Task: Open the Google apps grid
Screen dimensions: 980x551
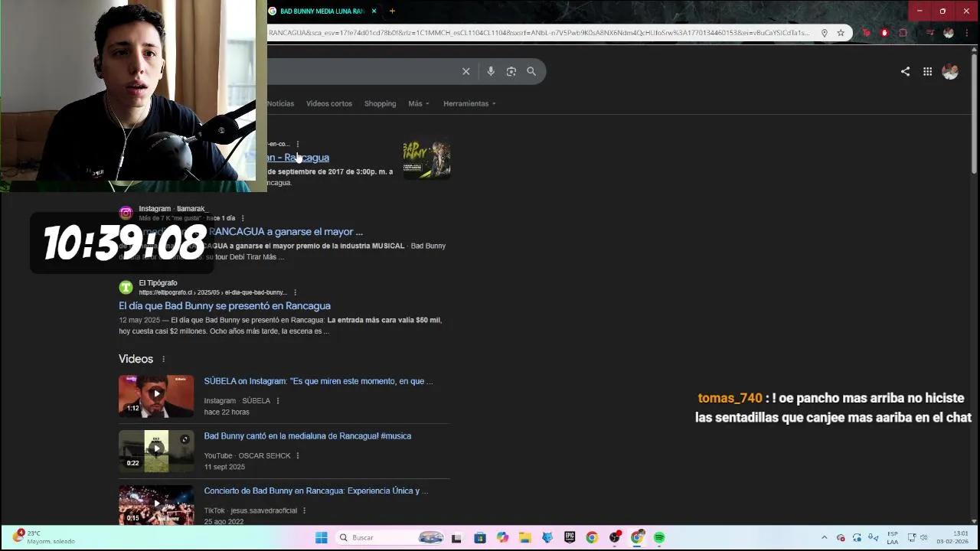Action: click(x=927, y=71)
